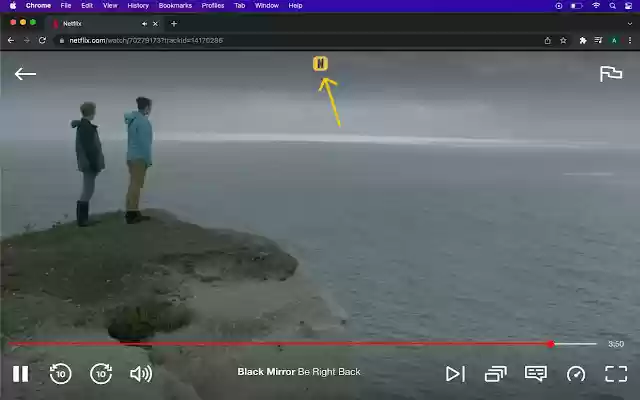The image size is (640, 400).
Task: Open the Tab menu
Action: point(240,6)
